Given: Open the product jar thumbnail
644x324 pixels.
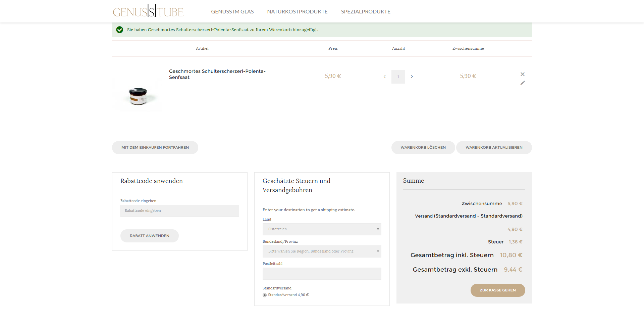Looking at the screenshot, I should (138, 96).
